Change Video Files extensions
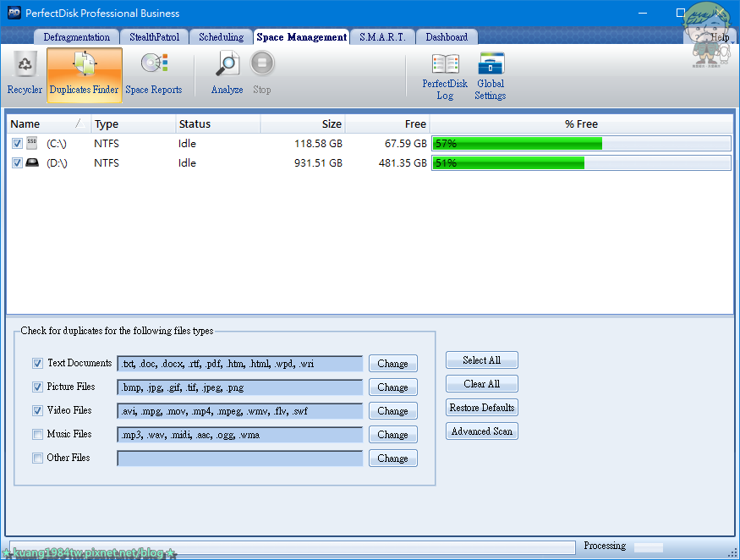This screenshot has width=740, height=560. 392,411
